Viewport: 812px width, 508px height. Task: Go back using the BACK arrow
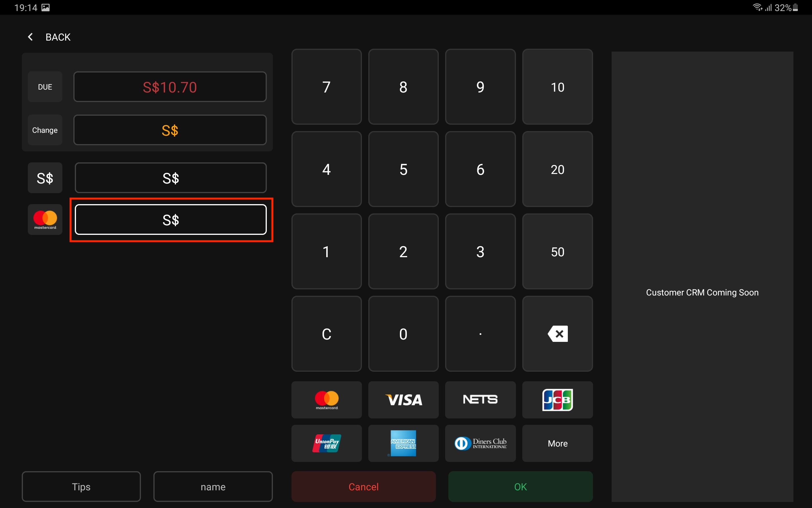tap(49, 37)
